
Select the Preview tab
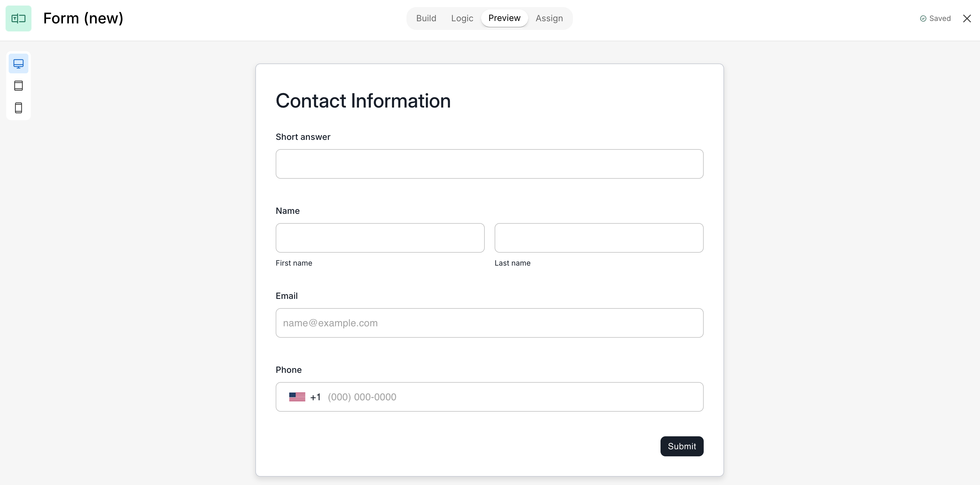point(504,18)
